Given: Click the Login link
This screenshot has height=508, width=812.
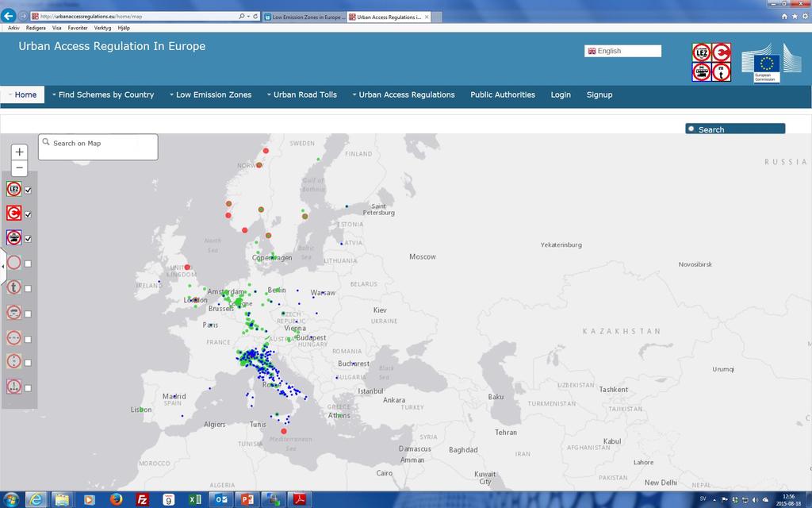Looking at the screenshot, I should coord(561,95).
